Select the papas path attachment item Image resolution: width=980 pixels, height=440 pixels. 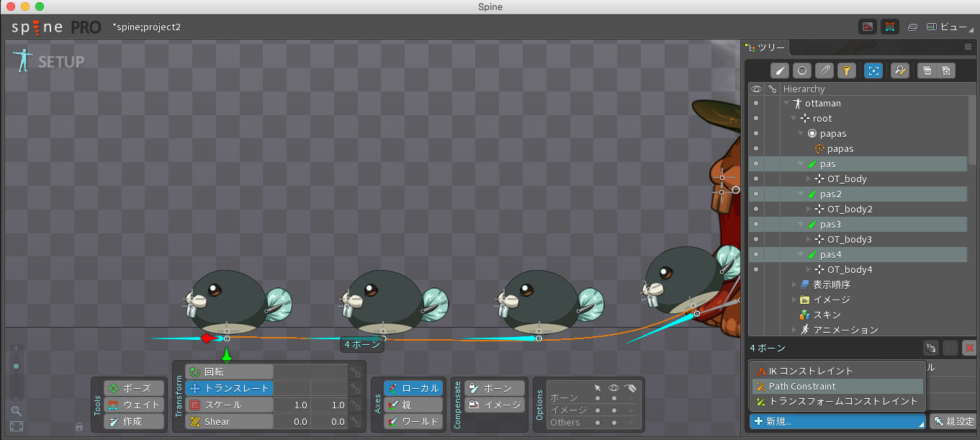point(840,149)
